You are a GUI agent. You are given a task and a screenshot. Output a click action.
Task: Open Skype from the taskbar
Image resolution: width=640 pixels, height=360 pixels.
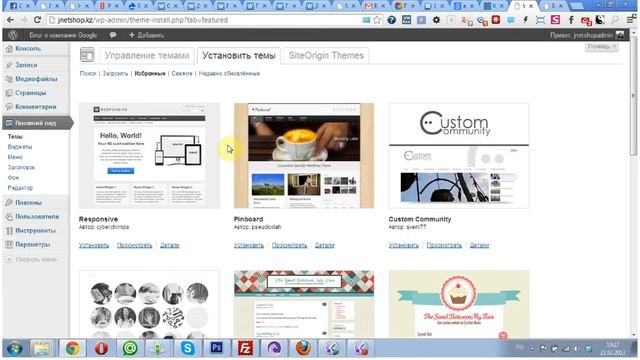pos(187,349)
